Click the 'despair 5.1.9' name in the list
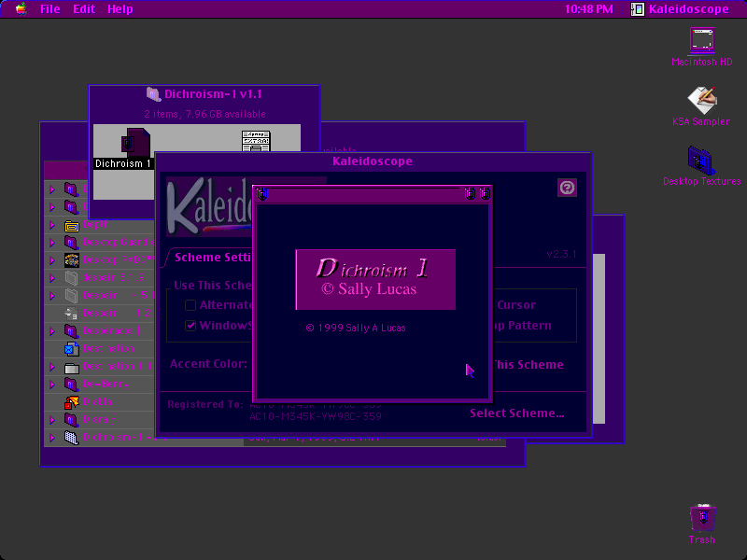 click(113, 277)
